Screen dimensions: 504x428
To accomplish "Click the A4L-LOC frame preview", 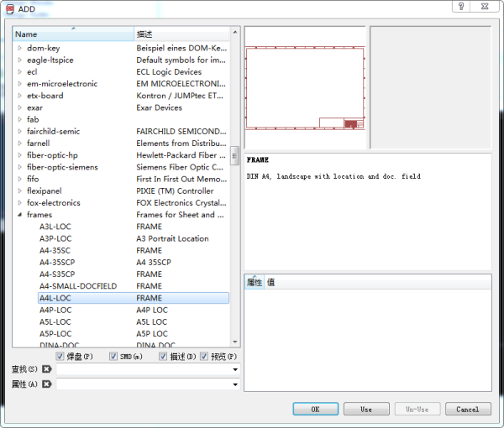I will (x=305, y=87).
